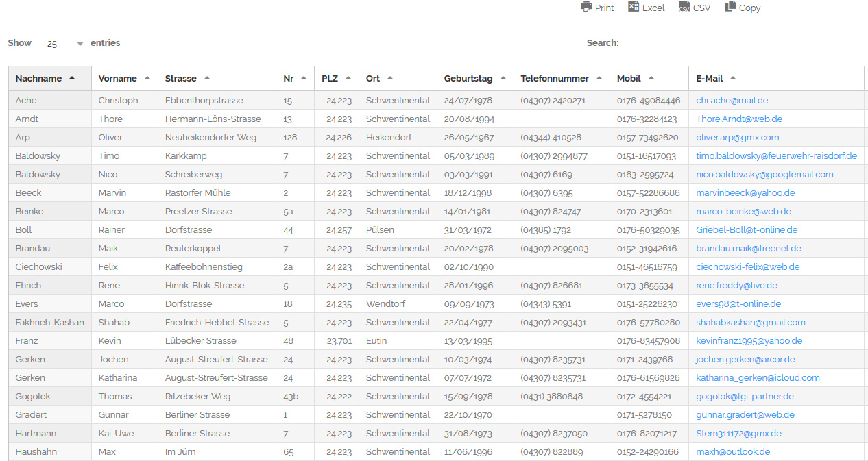Click oliver.arp@gmx.com email link

[x=737, y=137]
